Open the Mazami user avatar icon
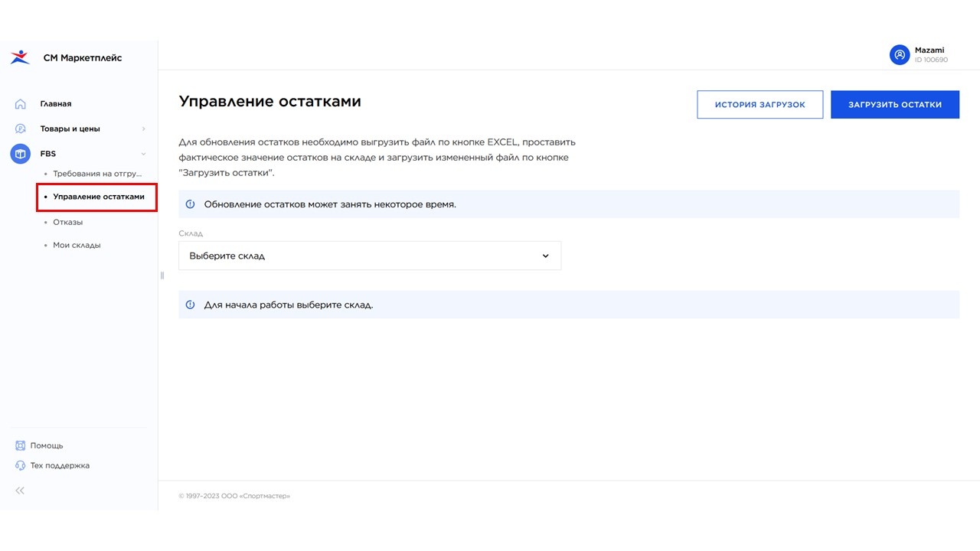This screenshot has width=980, height=551. [x=900, y=55]
